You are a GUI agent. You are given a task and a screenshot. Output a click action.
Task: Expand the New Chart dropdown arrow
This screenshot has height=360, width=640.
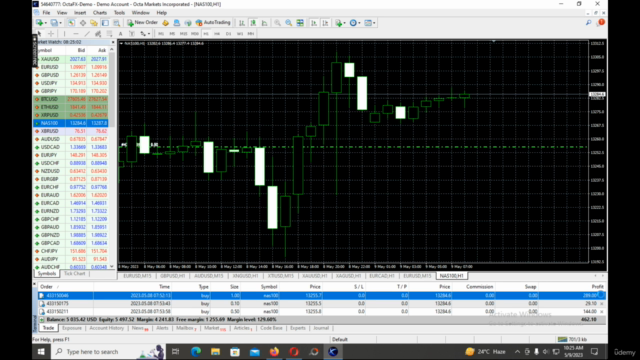(46, 23)
